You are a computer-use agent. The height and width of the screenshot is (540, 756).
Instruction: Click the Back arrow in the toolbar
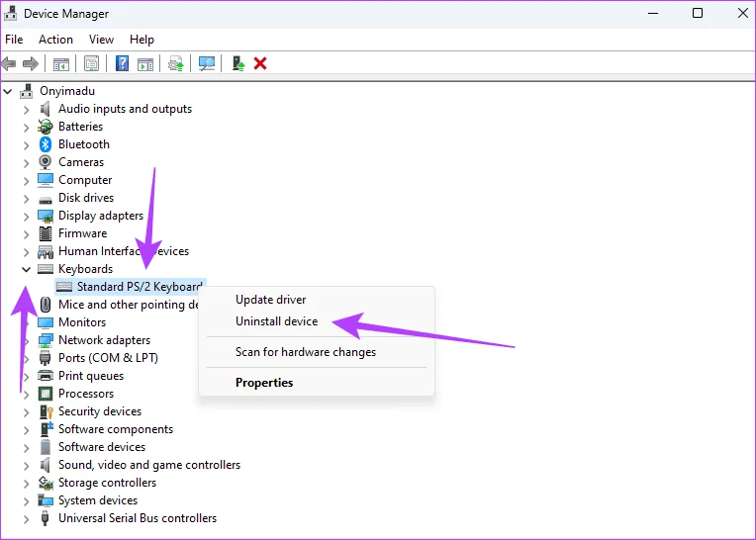click(x=9, y=63)
